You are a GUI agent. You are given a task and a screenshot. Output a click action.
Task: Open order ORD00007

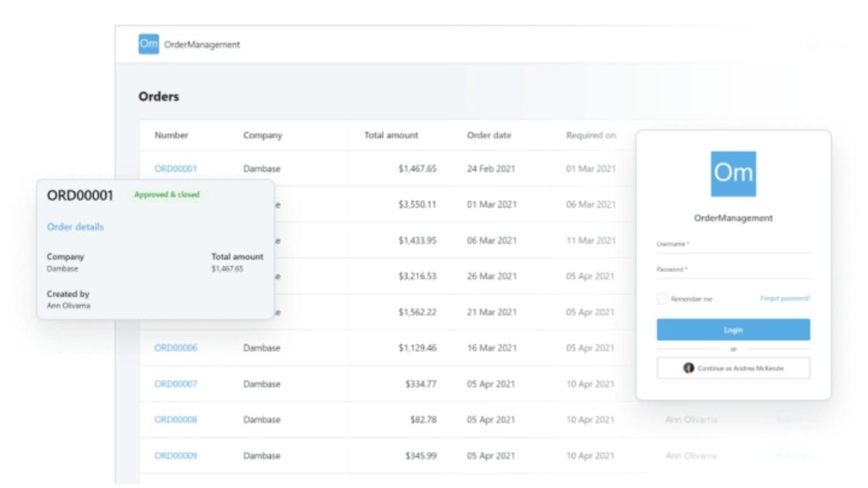click(x=175, y=383)
